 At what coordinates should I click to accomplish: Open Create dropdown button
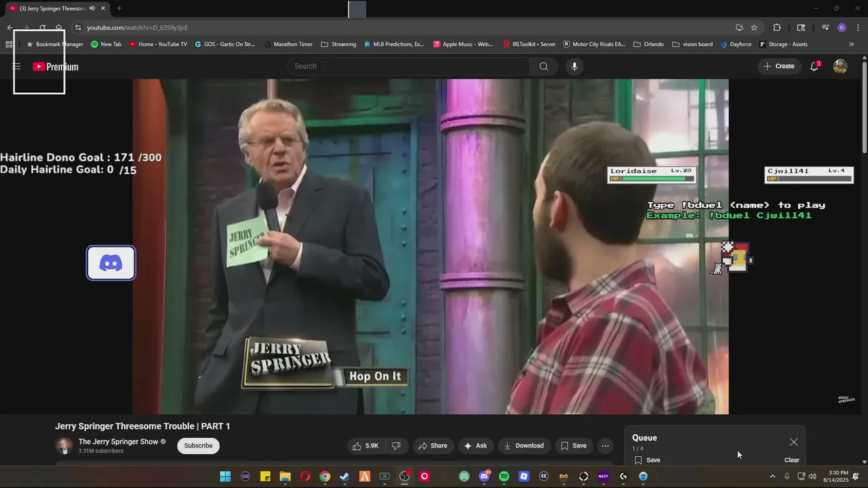coord(778,66)
